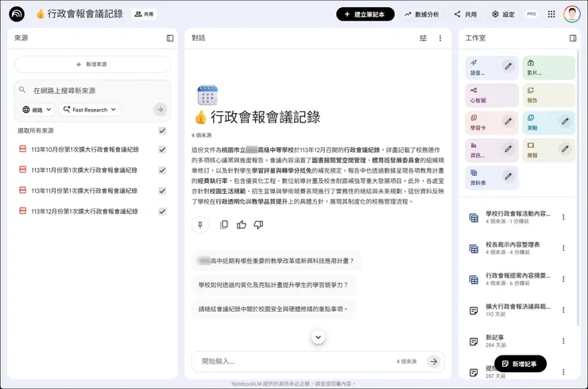Open the Fast Research mode dropdown
This screenshot has width=588, height=389.
90,110
